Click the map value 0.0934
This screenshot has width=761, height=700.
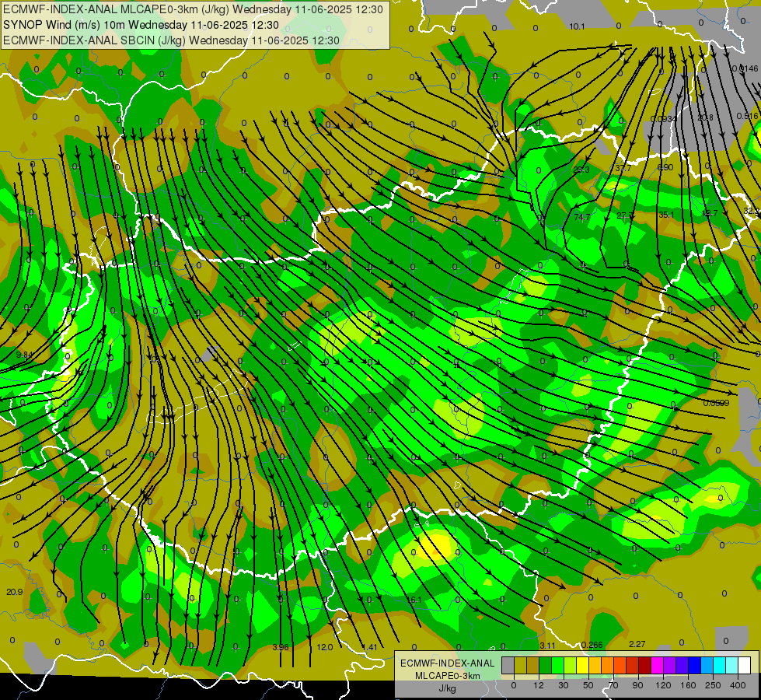[x=664, y=119]
